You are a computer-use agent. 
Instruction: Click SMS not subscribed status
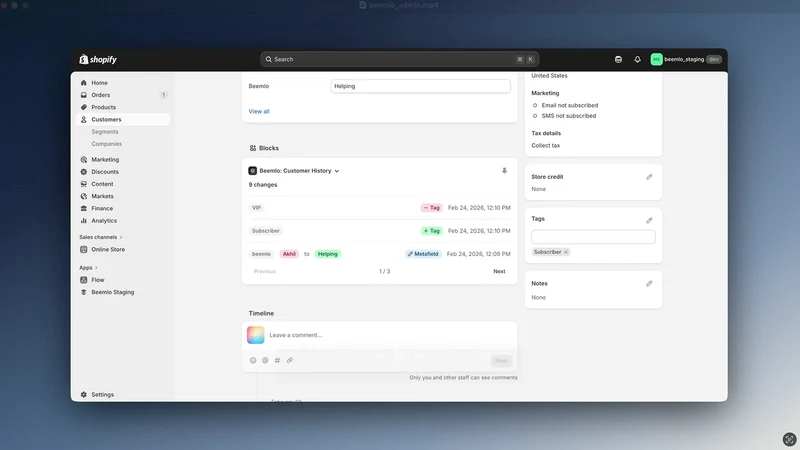[x=568, y=116]
